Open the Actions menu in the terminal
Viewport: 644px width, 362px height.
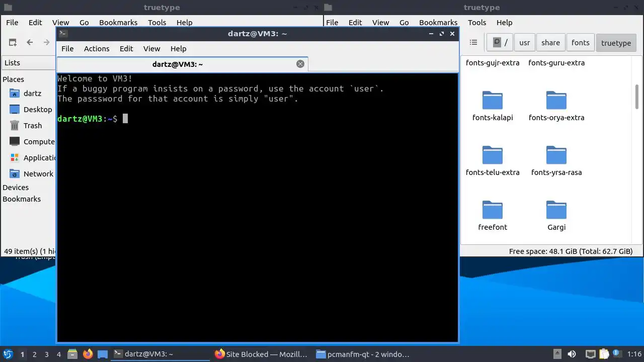[97, 49]
